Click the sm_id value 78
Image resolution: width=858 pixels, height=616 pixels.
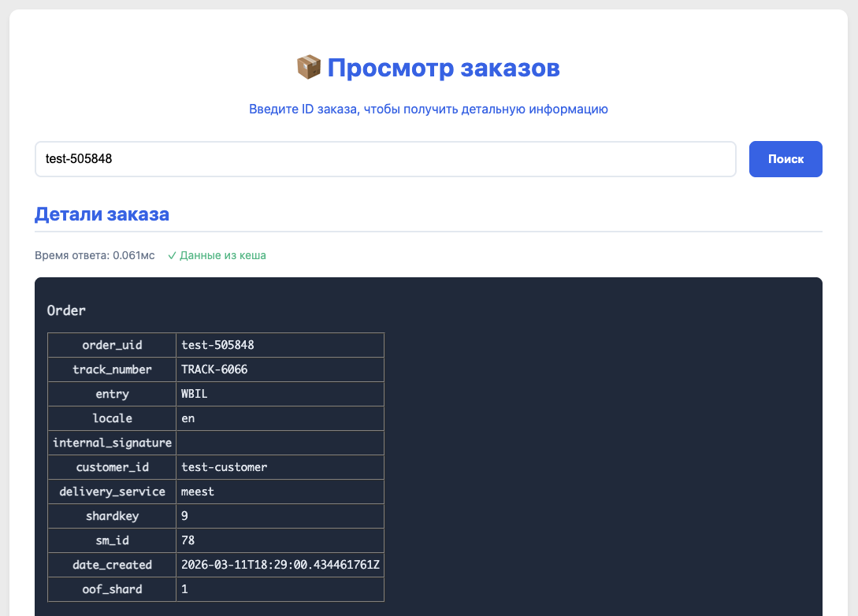(x=188, y=540)
